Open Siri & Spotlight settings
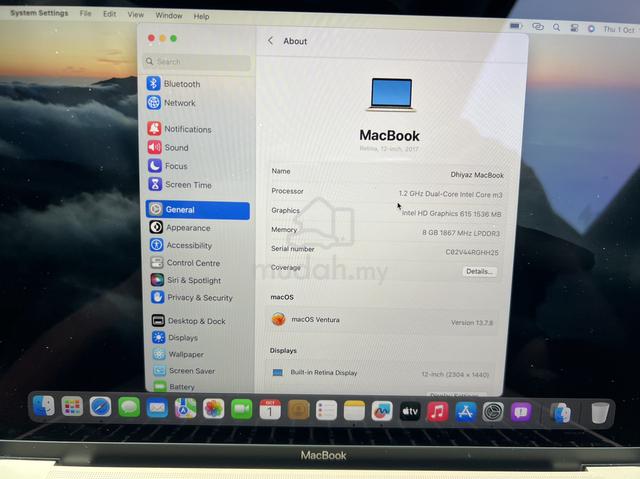The height and width of the screenshot is (479, 640). coord(186,280)
